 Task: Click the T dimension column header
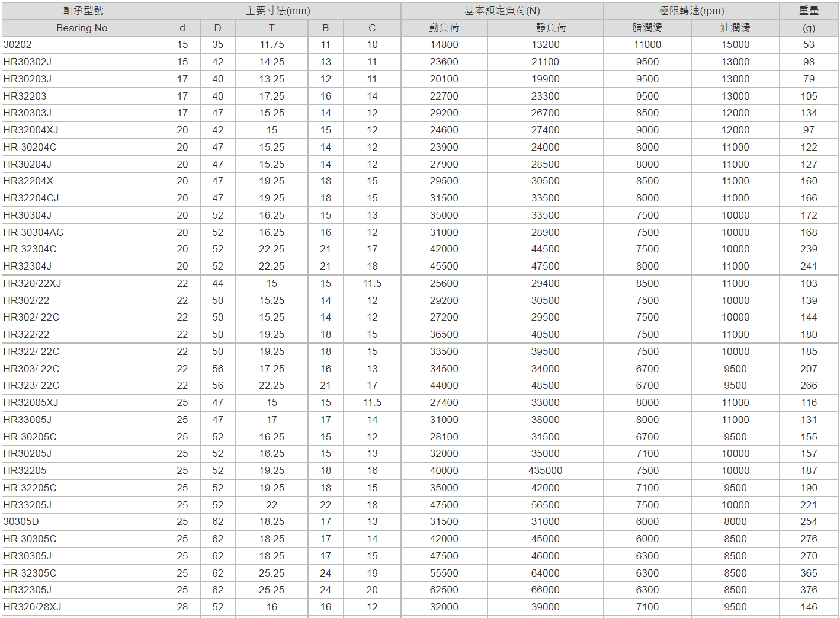[271, 28]
